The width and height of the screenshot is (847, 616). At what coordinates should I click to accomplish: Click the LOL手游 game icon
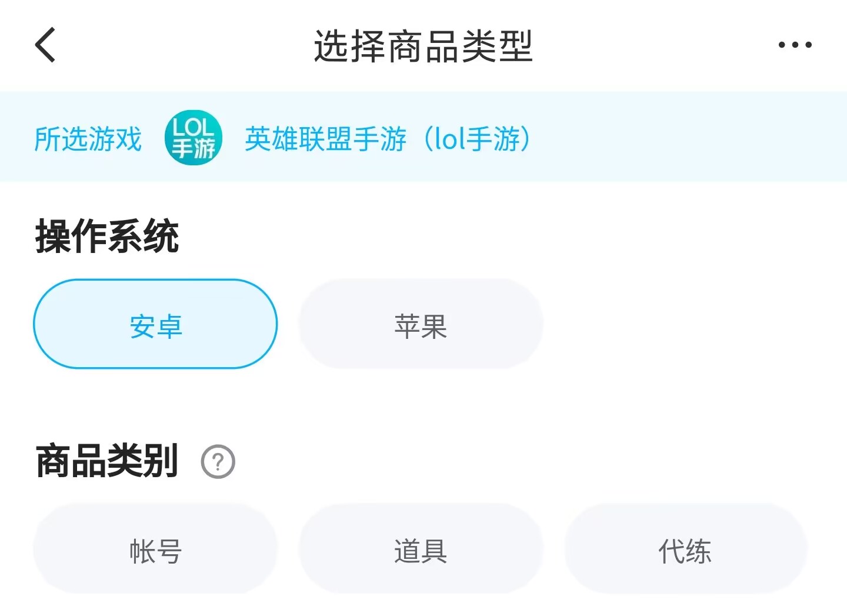(x=194, y=138)
